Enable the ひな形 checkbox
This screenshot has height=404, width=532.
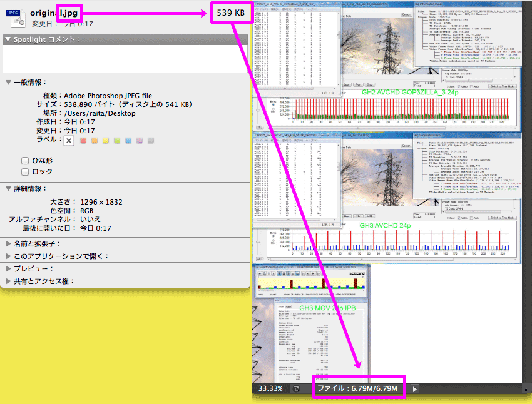pos(25,161)
